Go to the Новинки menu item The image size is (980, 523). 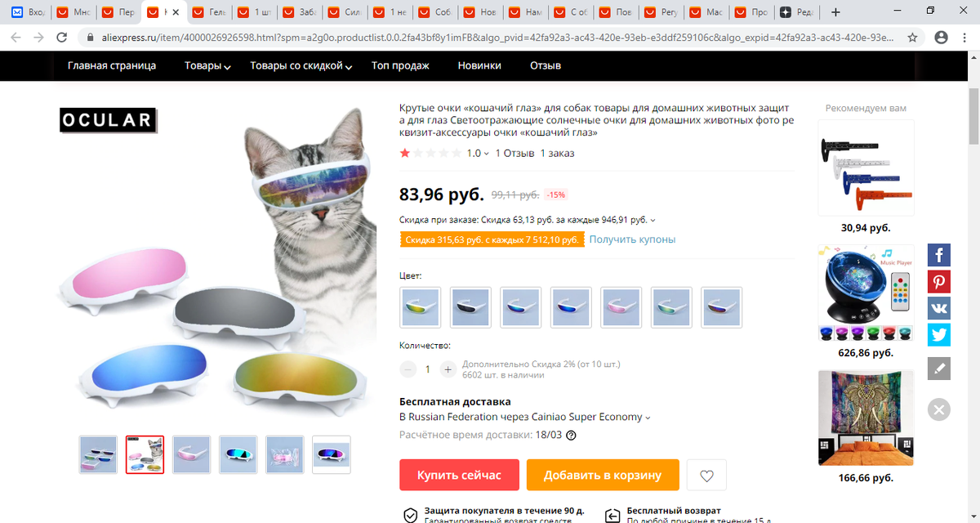tap(479, 66)
